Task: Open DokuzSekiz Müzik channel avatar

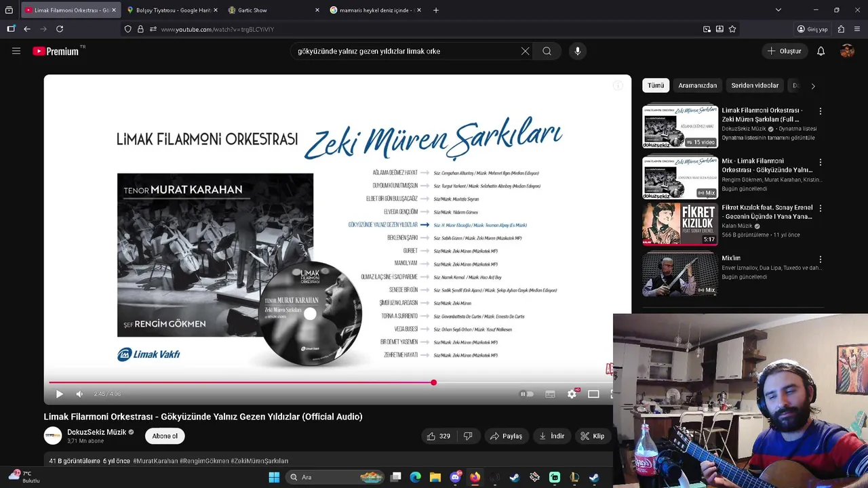Action: [x=53, y=436]
